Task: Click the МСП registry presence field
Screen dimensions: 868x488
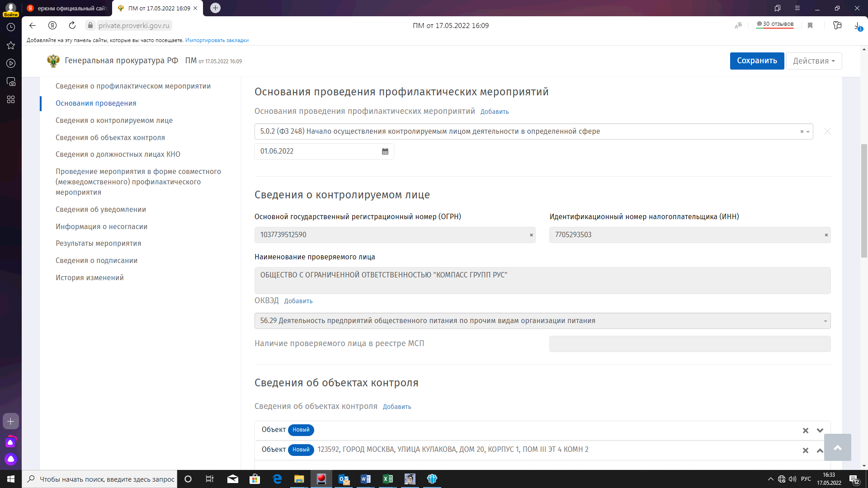Action: coord(690,344)
